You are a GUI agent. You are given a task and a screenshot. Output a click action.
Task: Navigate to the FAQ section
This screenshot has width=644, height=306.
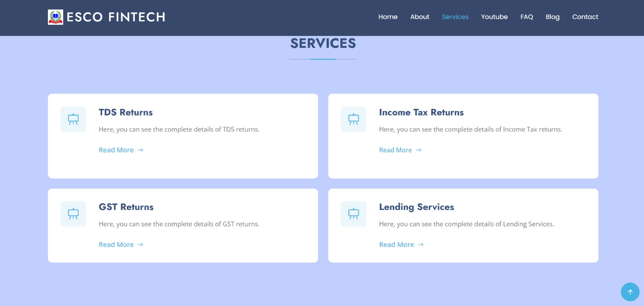(x=526, y=17)
